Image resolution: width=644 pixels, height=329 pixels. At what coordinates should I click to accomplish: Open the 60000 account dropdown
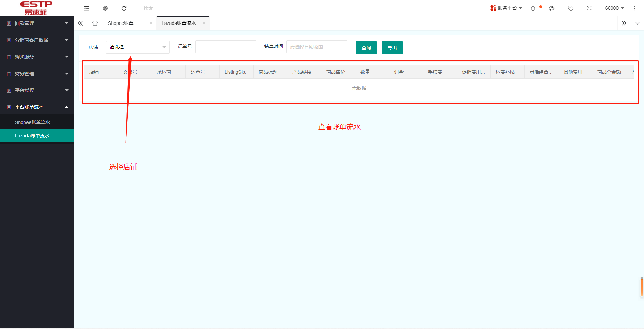[x=614, y=8]
